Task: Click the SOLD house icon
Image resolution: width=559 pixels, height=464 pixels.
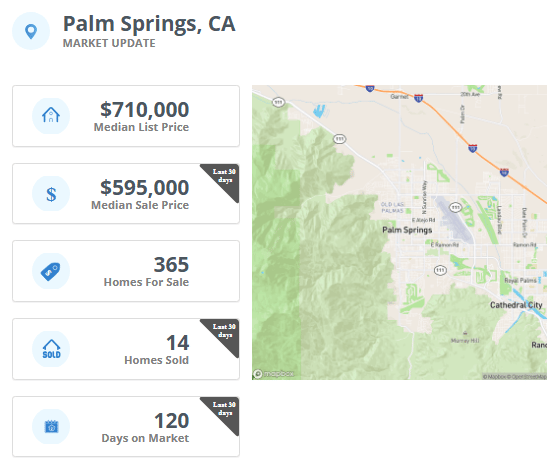Action: [x=51, y=349]
